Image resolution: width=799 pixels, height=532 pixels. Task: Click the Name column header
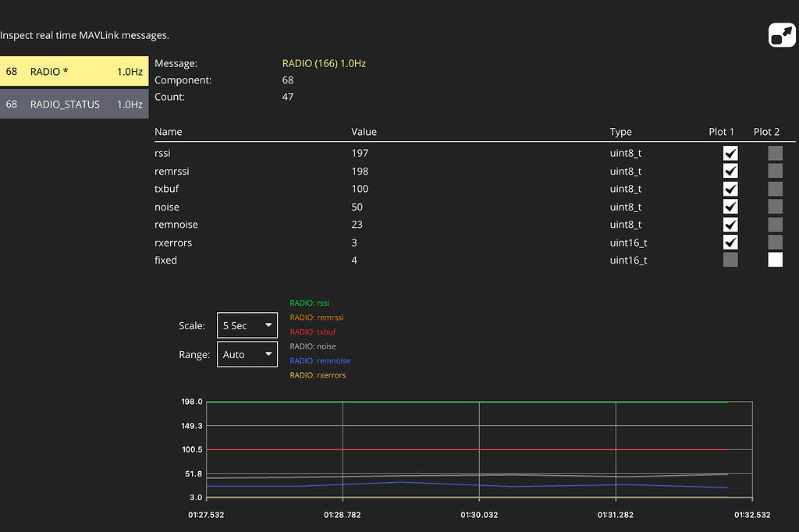(x=168, y=132)
